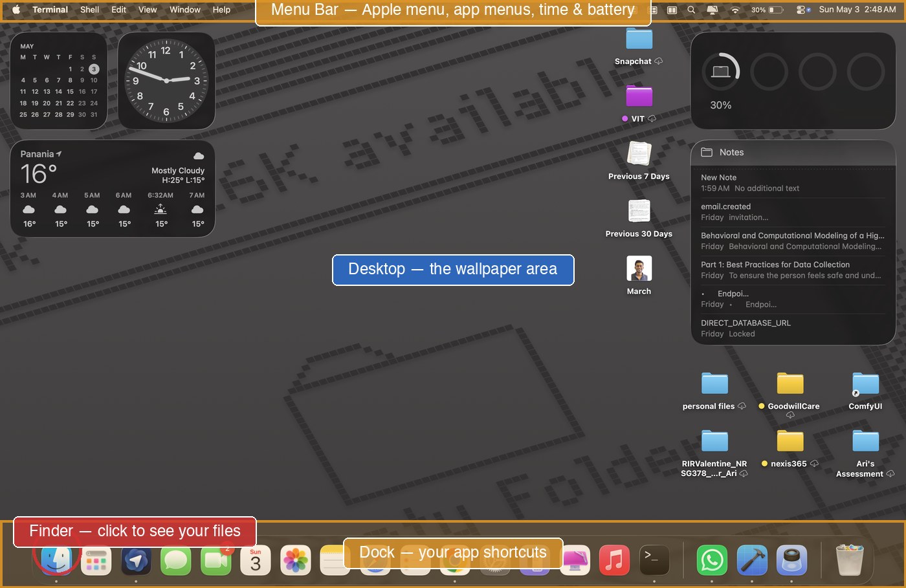Click the split-panel icon left of Spotlight
The image size is (906, 588).
(672, 10)
